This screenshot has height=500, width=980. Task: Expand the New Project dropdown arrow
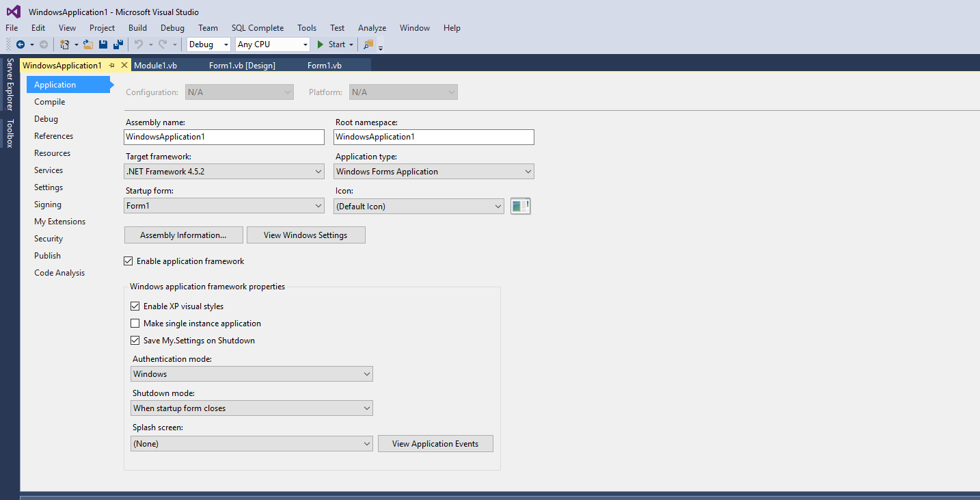76,44
